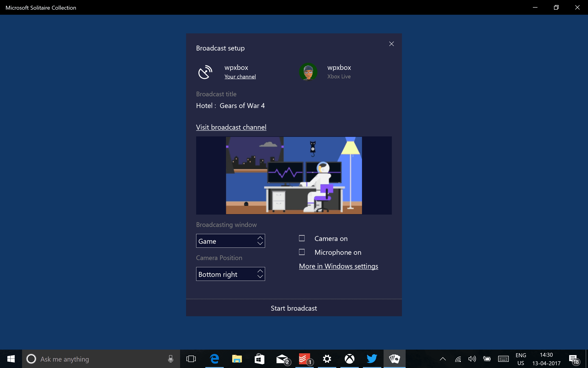The width and height of the screenshot is (588, 368).
Task: Open More in Windows settings link
Action: (x=339, y=266)
